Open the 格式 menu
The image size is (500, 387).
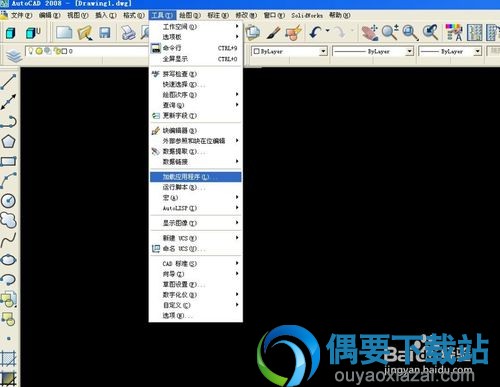click(134, 15)
